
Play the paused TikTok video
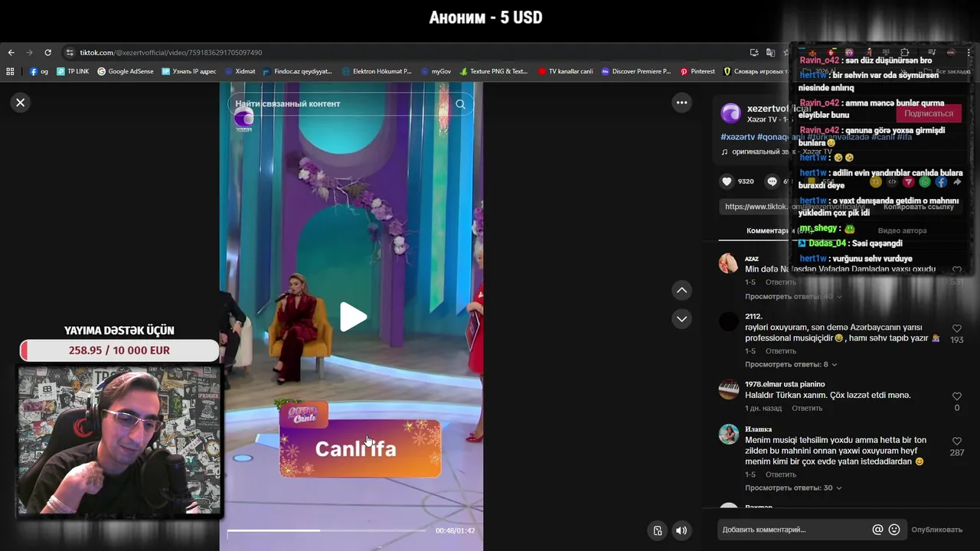[x=352, y=317]
